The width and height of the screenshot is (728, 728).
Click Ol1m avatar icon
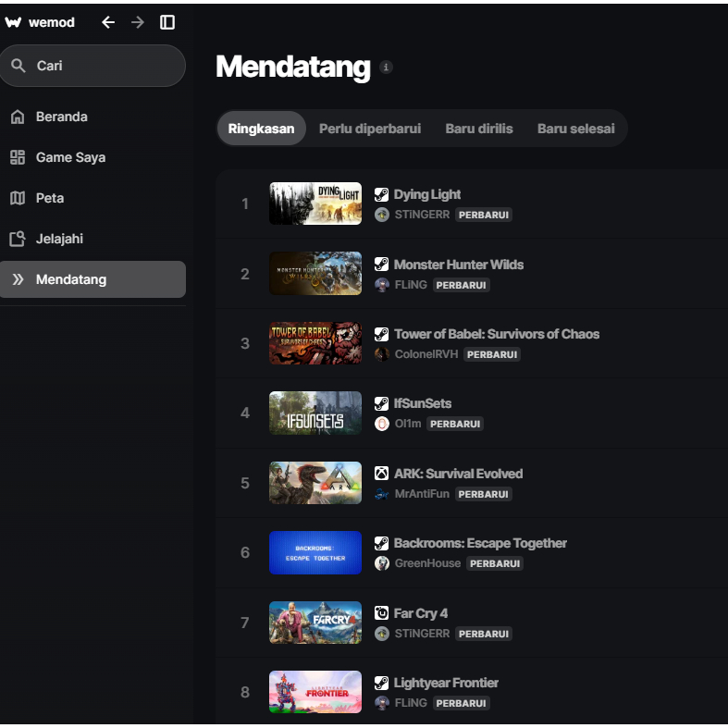click(382, 424)
